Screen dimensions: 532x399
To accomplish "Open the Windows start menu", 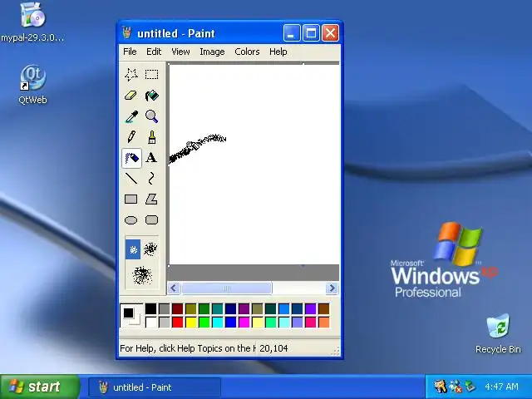I will 40,387.
